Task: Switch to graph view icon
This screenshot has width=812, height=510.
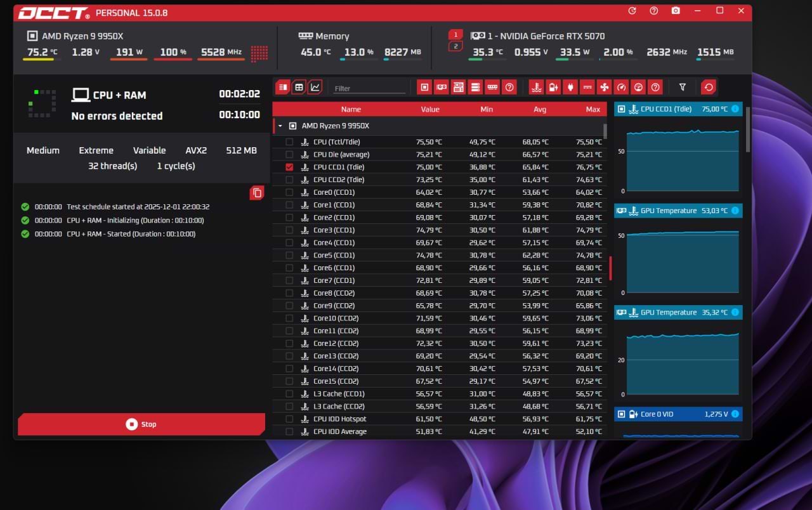Action: tap(315, 88)
